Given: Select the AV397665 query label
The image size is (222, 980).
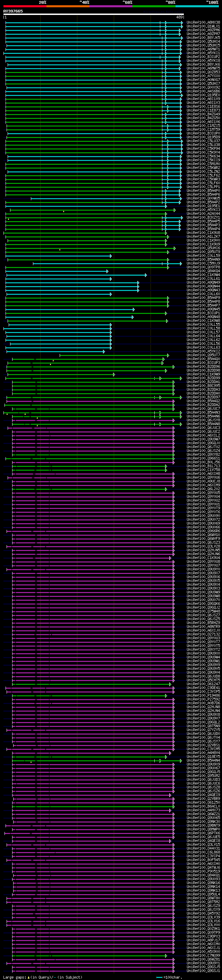Looking at the screenshot, I should [x=13, y=11].
